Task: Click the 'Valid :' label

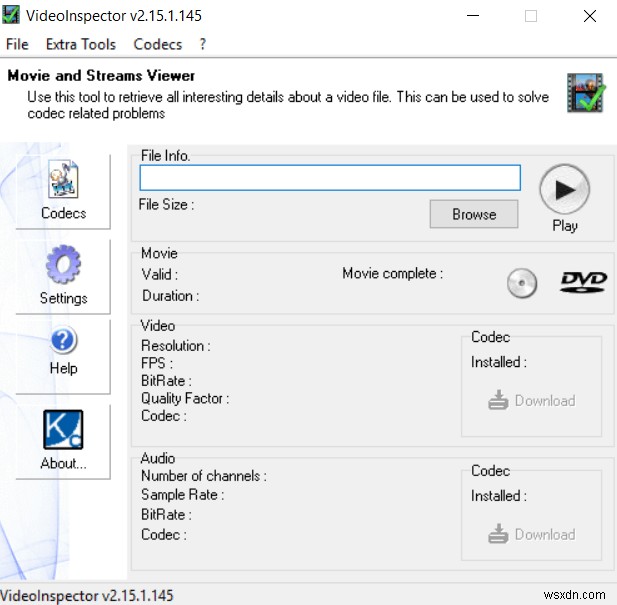Action: [x=160, y=274]
